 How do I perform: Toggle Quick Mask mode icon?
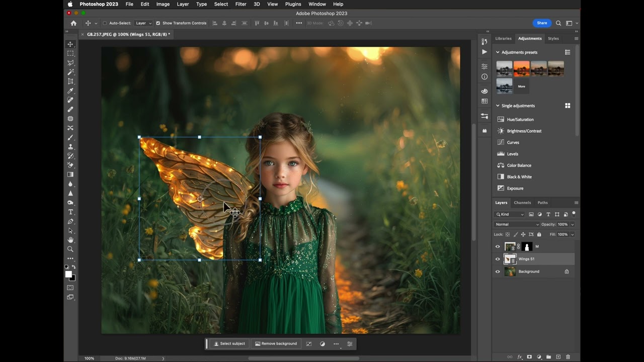70,288
